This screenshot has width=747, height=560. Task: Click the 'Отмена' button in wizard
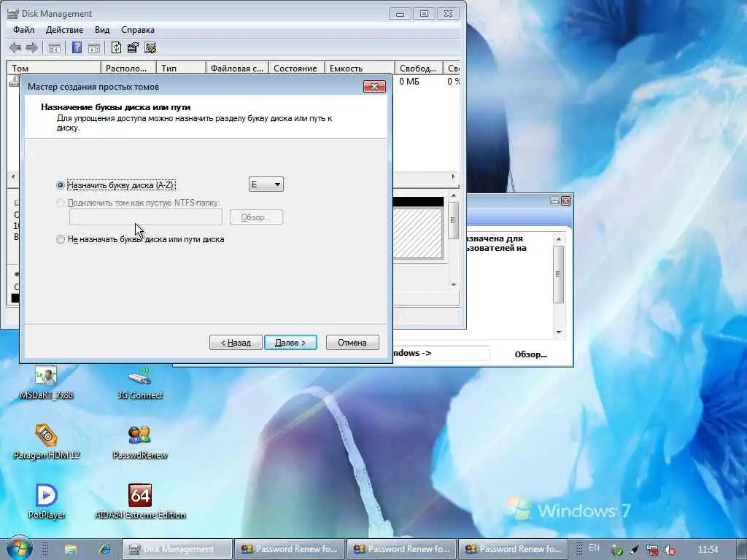pyautogui.click(x=352, y=343)
